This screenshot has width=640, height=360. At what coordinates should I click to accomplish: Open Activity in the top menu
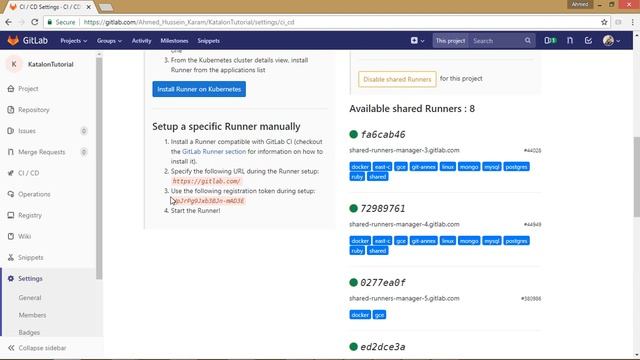[142, 41]
